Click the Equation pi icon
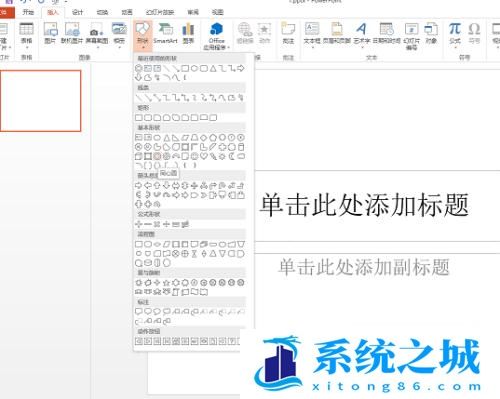 455,29
